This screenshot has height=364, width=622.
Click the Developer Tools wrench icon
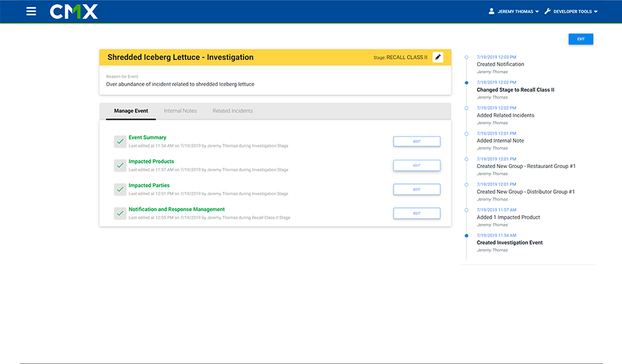pos(547,11)
